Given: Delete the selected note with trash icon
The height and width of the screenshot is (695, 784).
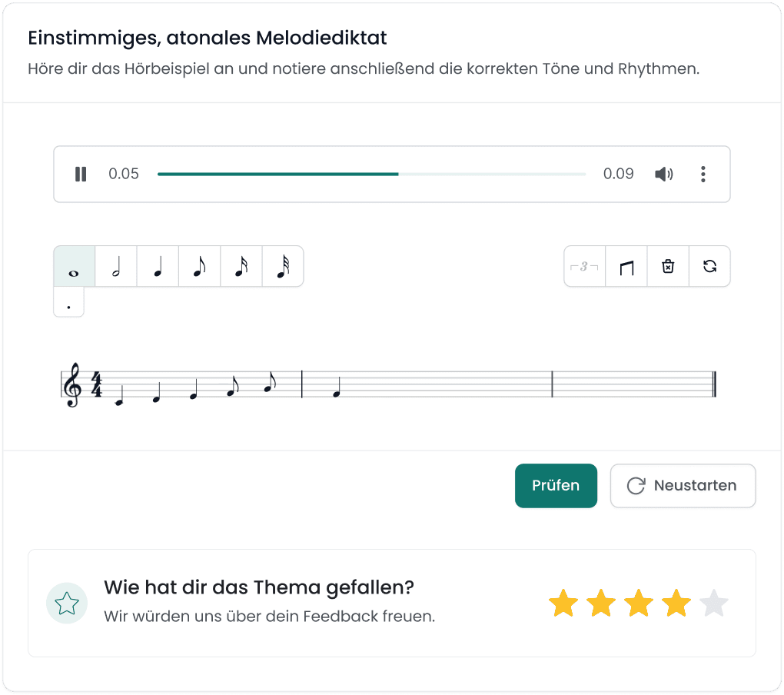Looking at the screenshot, I should (667, 266).
